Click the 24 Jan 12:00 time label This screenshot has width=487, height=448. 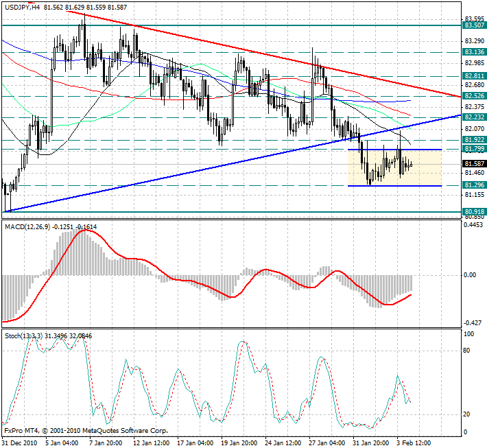[x=283, y=443]
